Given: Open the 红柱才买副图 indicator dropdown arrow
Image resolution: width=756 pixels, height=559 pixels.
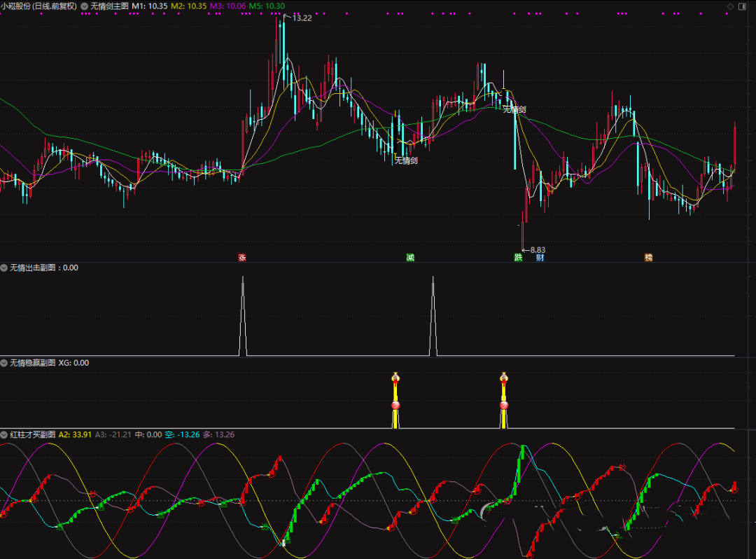Looking at the screenshot, I should 4,434.
